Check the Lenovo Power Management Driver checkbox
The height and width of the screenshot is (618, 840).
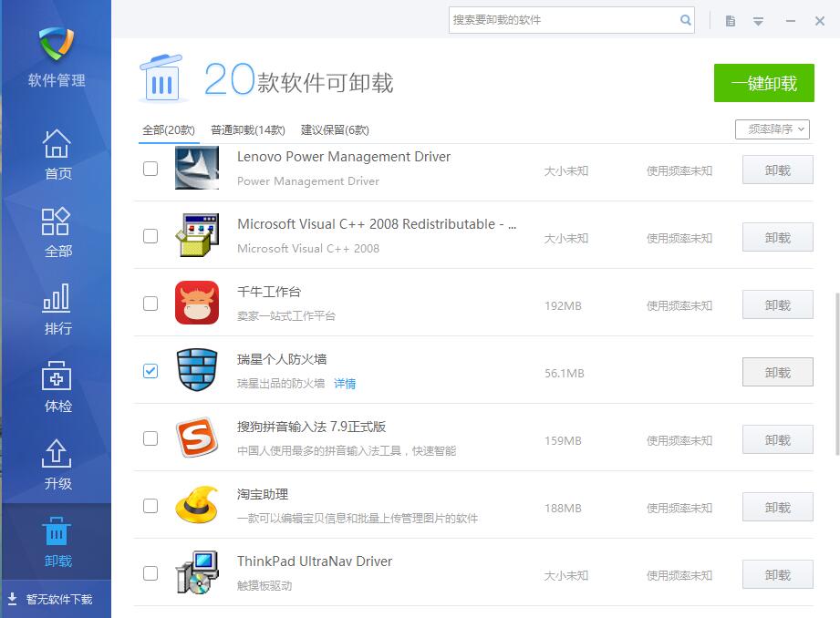pos(150,169)
